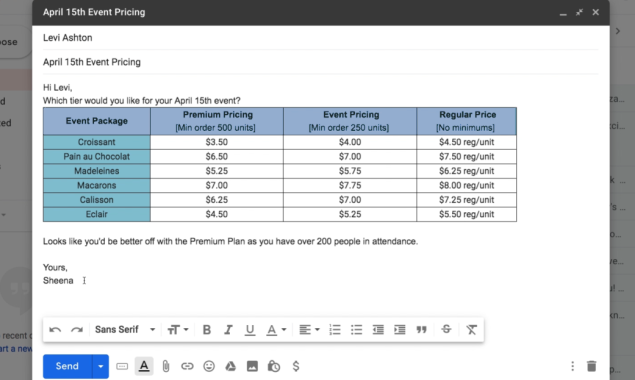Toggle underline formatting
Screen dimensions: 635x380
coord(250,330)
